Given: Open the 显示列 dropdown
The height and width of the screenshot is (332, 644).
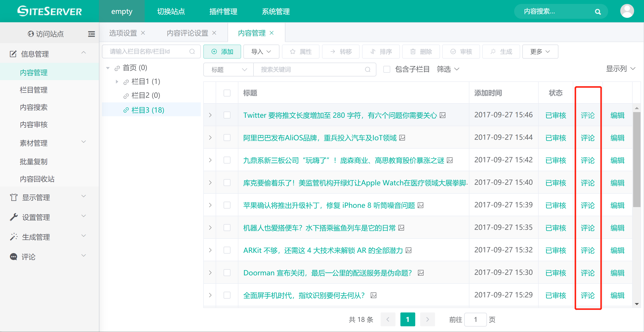Looking at the screenshot, I should coord(621,69).
